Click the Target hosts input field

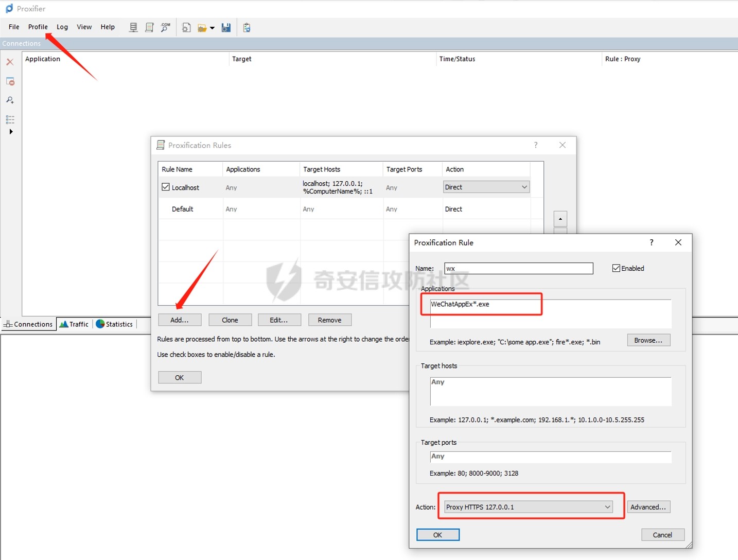tap(550, 391)
